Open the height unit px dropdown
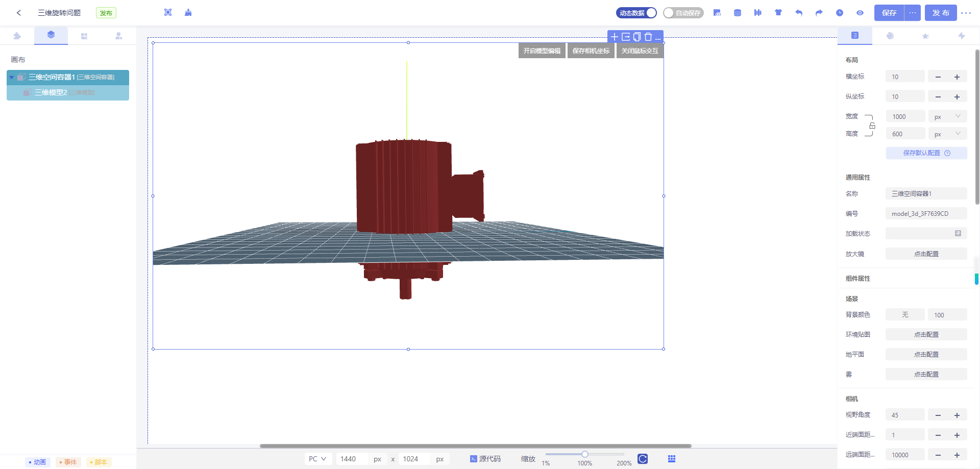980x469 pixels. click(947, 134)
